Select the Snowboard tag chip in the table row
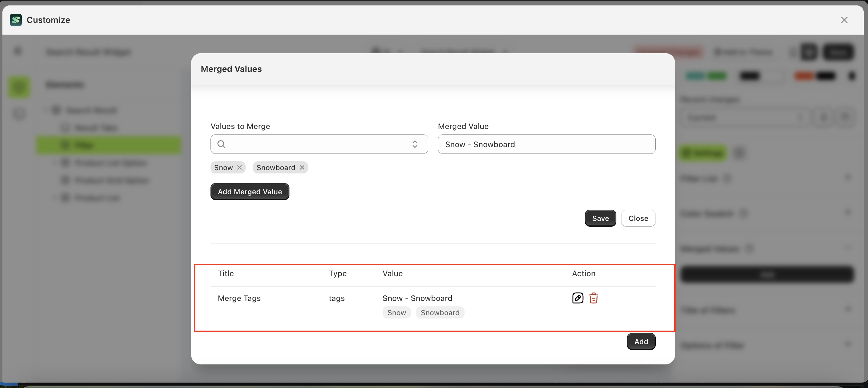868x388 pixels. click(440, 312)
